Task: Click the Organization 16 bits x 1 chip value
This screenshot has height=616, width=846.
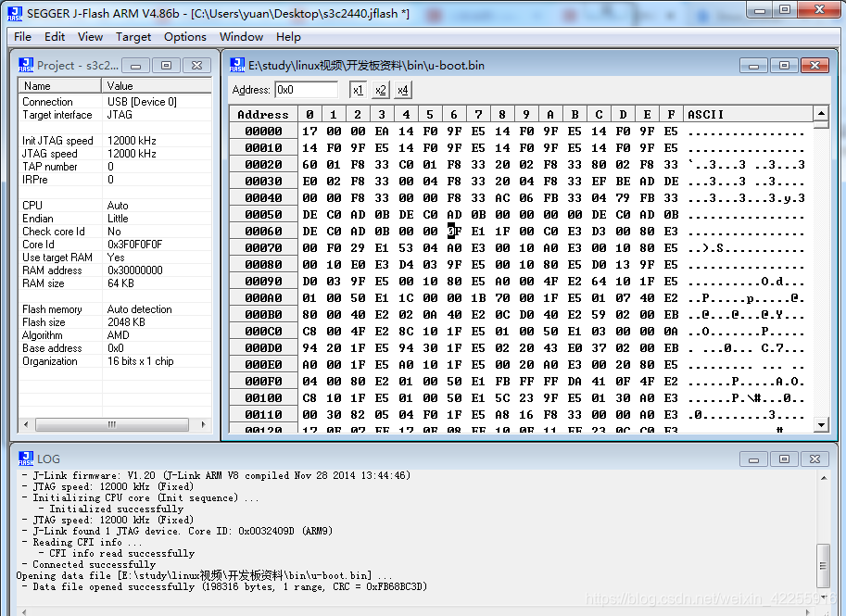Action: pyautogui.click(x=140, y=361)
